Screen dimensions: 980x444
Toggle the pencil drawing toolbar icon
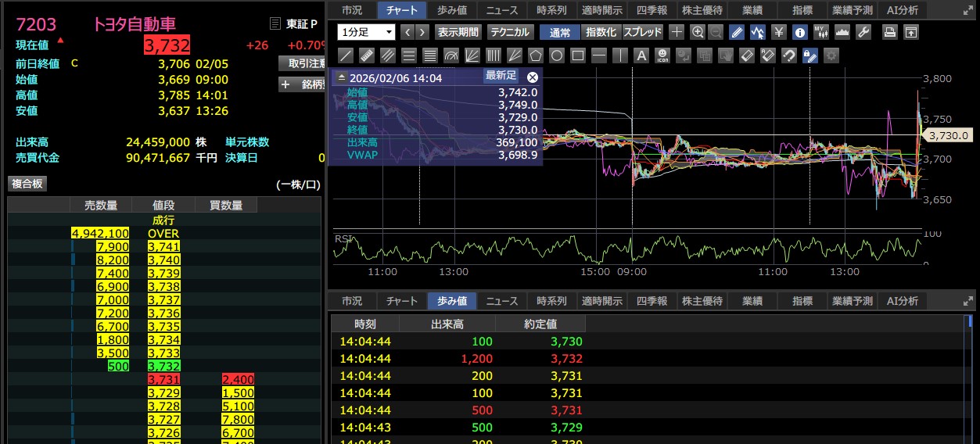[x=737, y=32]
